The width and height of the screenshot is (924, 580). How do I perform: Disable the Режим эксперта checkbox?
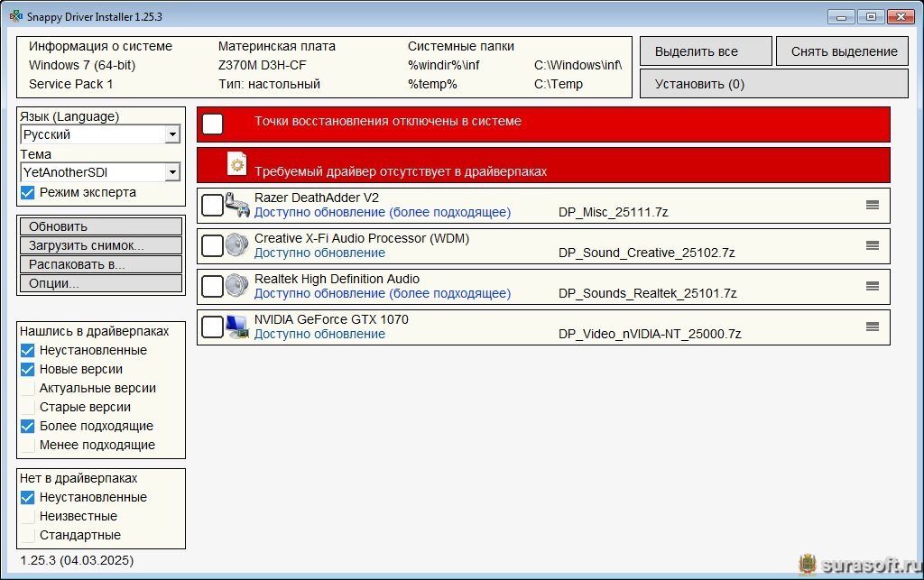click(28, 192)
